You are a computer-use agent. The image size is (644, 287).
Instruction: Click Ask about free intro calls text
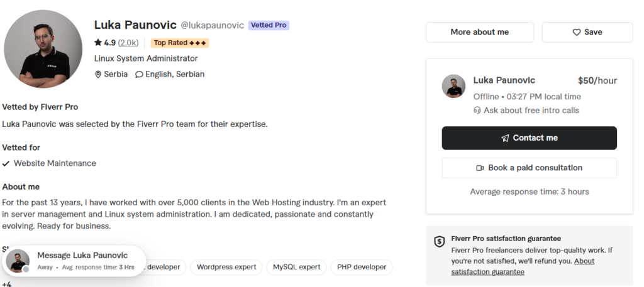(531, 111)
